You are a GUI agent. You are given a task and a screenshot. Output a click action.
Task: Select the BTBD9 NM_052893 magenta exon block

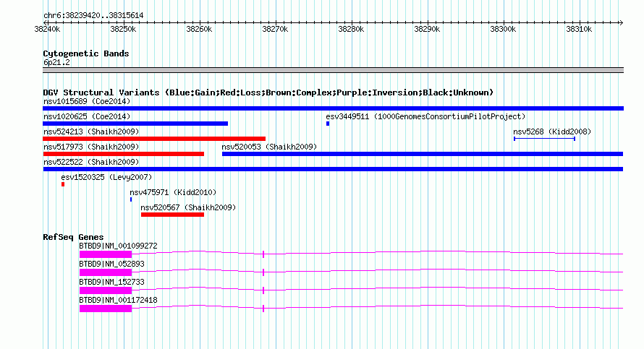pyautogui.click(x=106, y=272)
